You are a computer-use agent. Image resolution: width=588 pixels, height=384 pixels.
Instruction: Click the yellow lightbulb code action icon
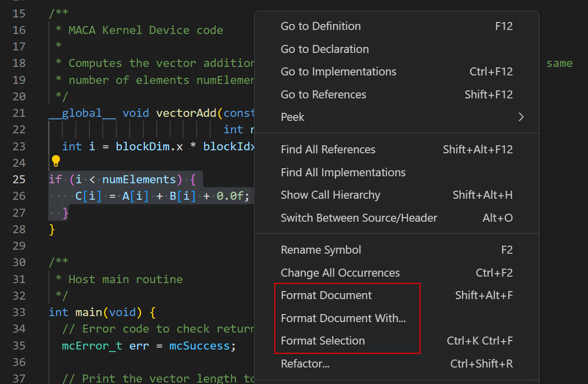(55, 161)
